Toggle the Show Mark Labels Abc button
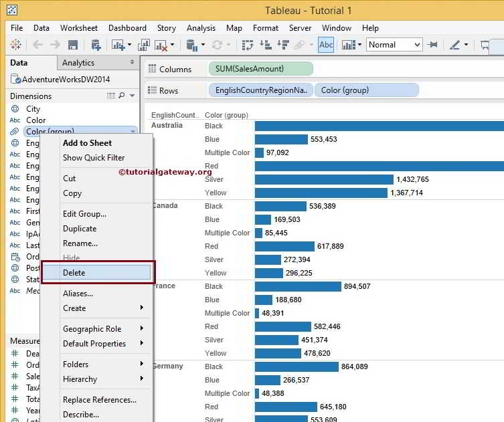Image resolution: width=504 pixels, height=422 pixels. coord(326,45)
